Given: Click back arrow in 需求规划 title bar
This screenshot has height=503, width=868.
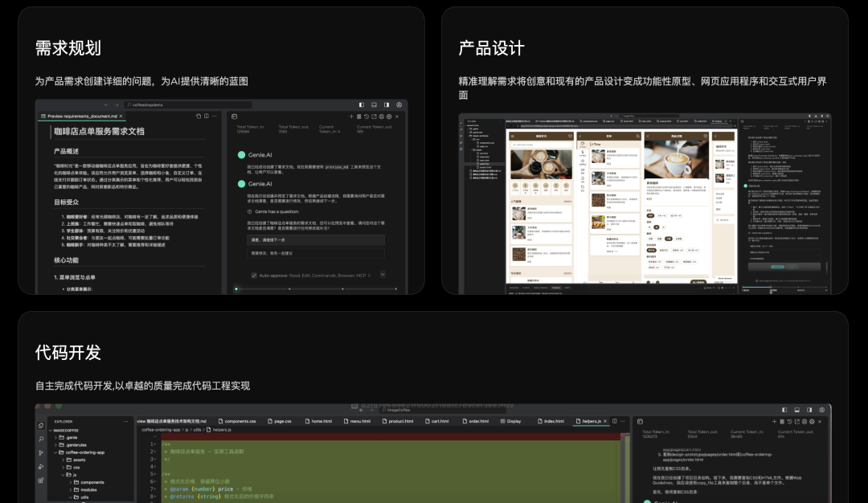Looking at the screenshot, I should 106,104.
